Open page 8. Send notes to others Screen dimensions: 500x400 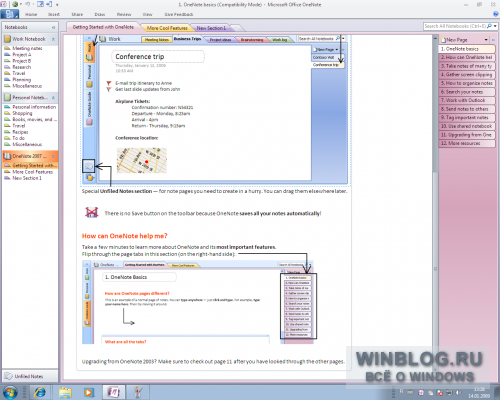[x=467, y=109]
